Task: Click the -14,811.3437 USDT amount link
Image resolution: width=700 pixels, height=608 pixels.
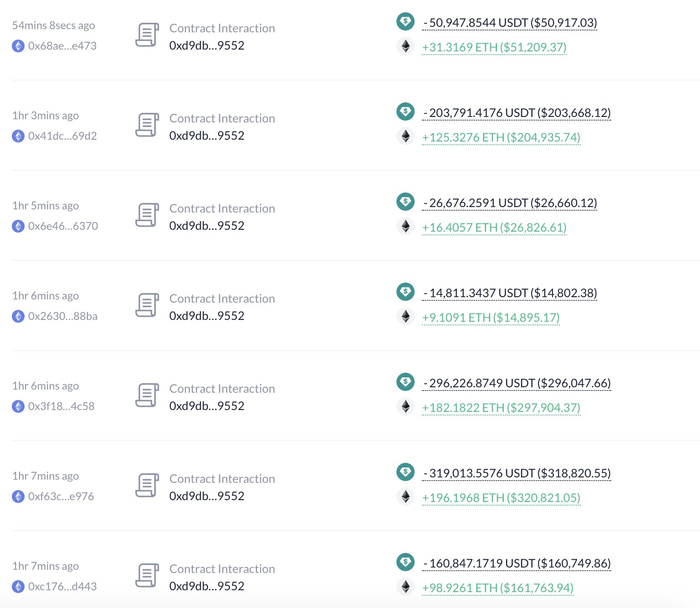Action: click(510, 293)
